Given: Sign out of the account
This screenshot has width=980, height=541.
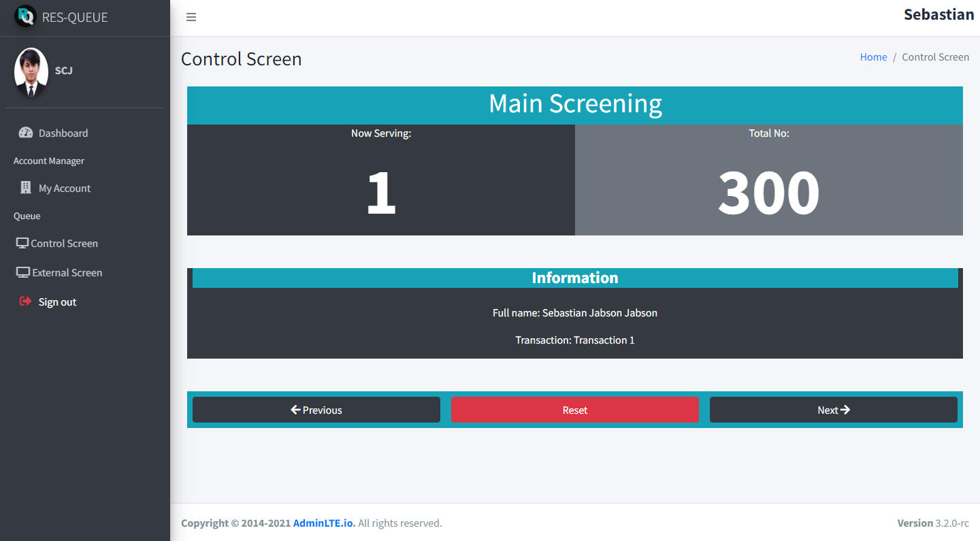Looking at the screenshot, I should pyautogui.click(x=85, y=301).
